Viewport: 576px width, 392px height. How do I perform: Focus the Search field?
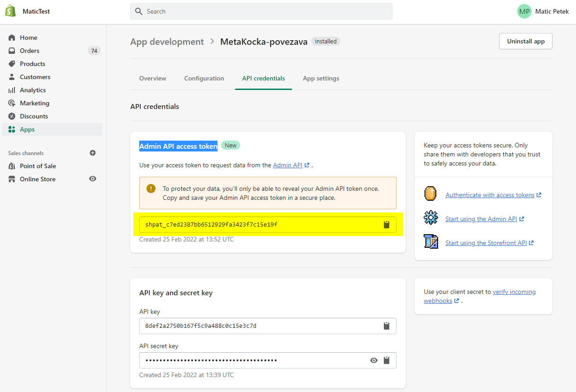tap(261, 11)
